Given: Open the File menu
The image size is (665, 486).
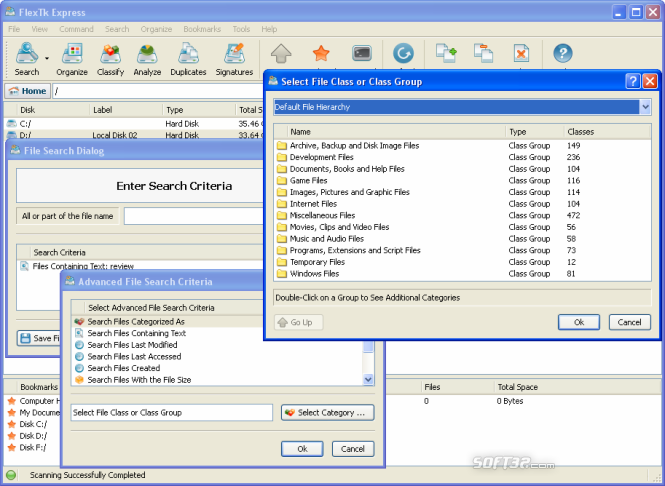Looking at the screenshot, I should click(x=14, y=29).
